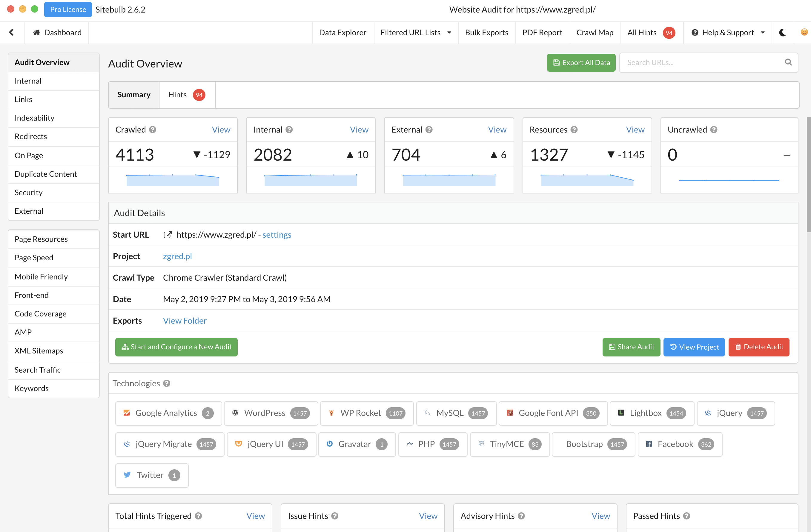Toggle dark mode moon icon
The height and width of the screenshot is (532, 811).
(x=782, y=32)
